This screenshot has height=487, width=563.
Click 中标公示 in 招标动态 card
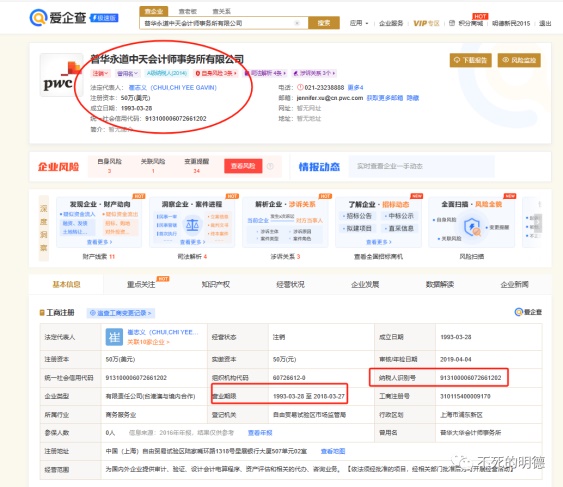[400, 216]
